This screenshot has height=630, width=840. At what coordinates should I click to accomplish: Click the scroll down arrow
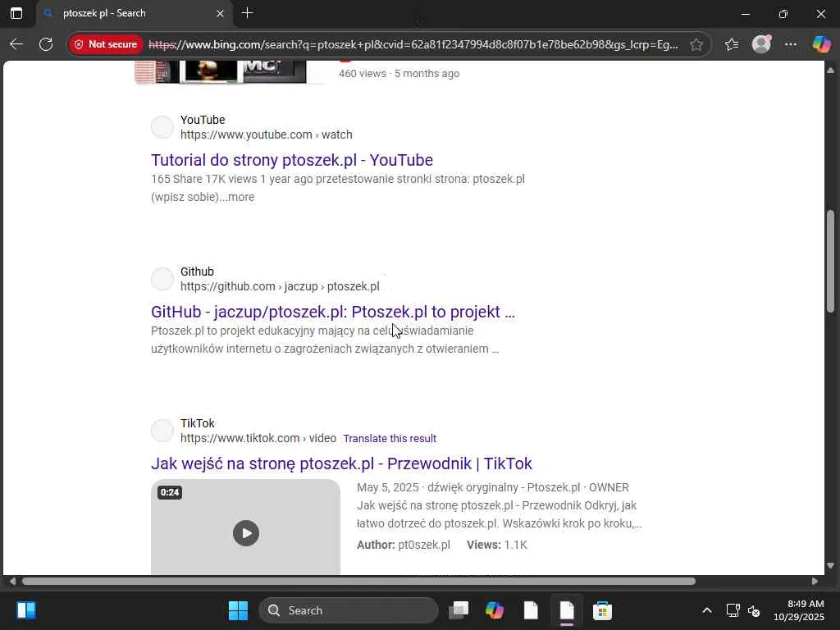click(830, 566)
